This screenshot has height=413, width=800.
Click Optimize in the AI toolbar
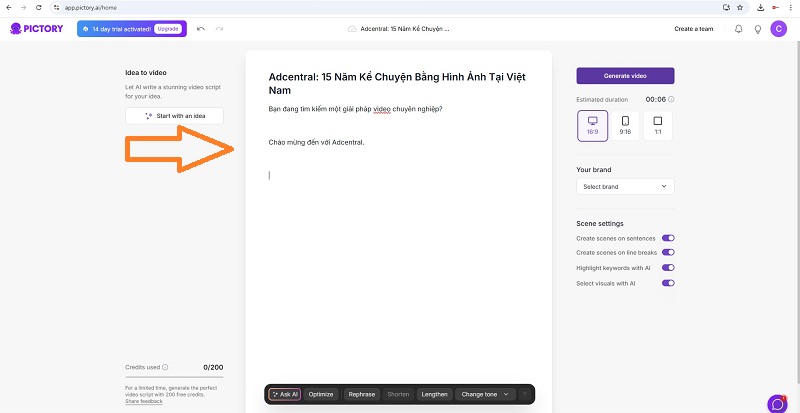point(321,395)
